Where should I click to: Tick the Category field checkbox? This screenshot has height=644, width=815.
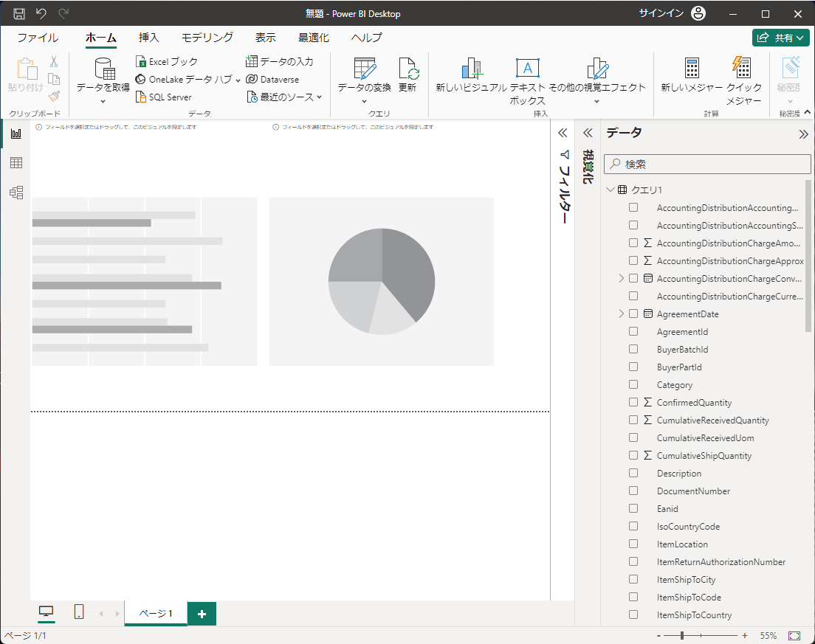click(633, 384)
